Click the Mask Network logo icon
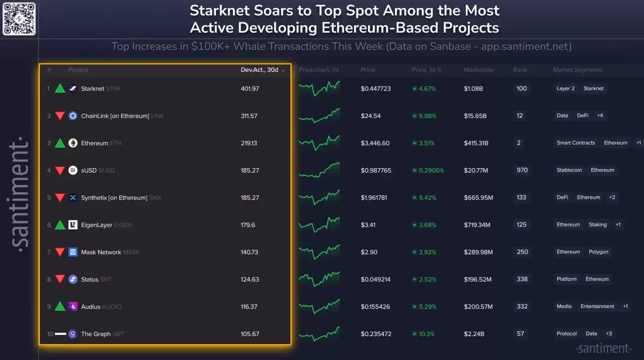The image size is (644, 360). [73, 252]
